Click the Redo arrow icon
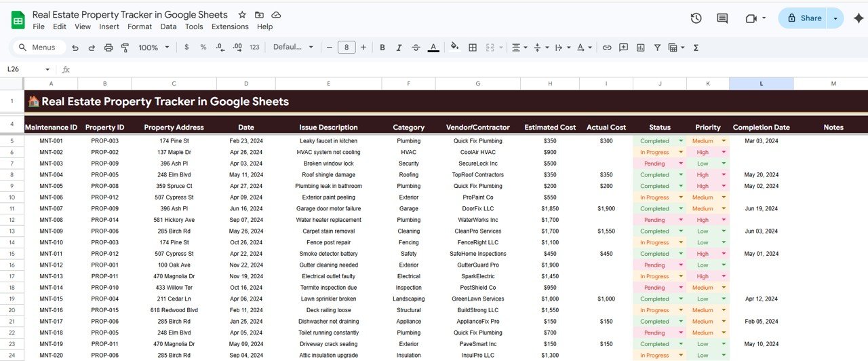Viewport: 868px width, 361px height. click(x=92, y=47)
